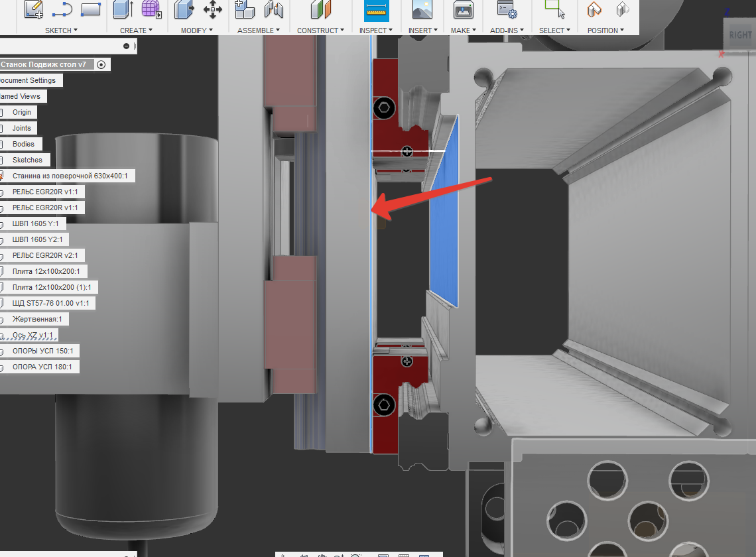This screenshot has height=557, width=756.
Task: Activate the Measure ruler icon
Action: [x=376, y=10]
